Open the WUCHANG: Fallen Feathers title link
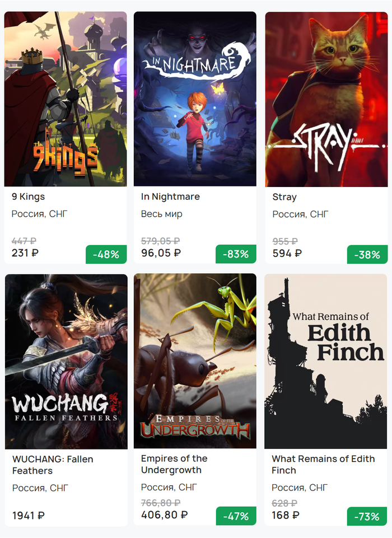 pos(53,465)
